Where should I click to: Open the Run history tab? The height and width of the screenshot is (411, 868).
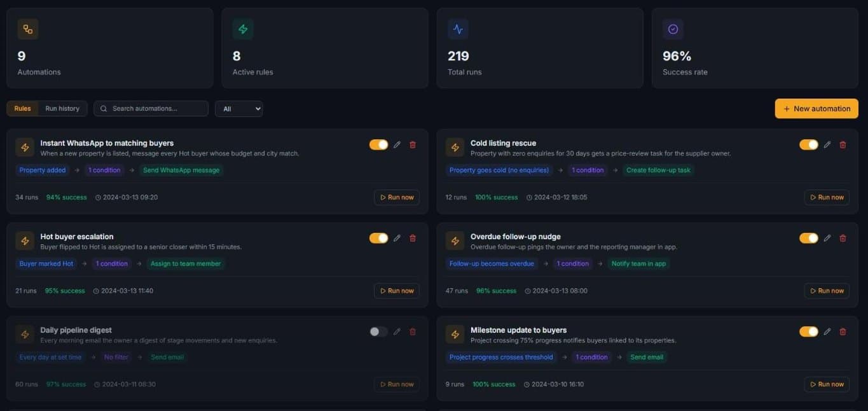pyautogui.click(x=62, y=109)
